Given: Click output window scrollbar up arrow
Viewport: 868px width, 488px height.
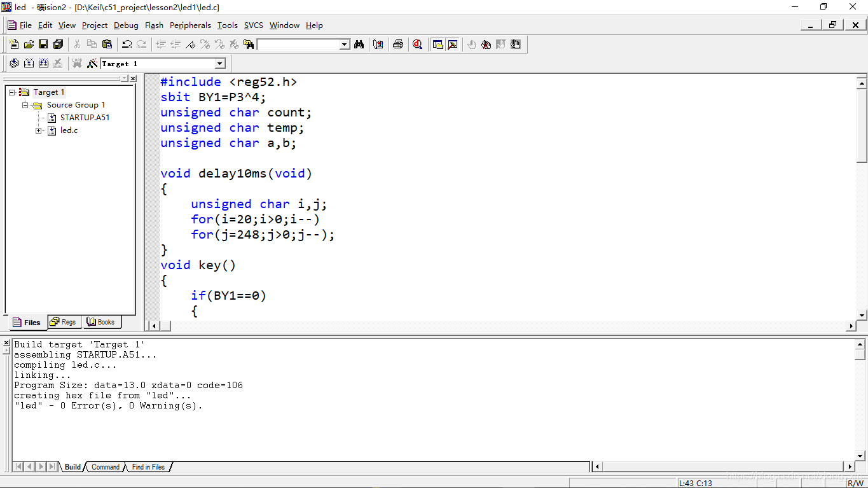Looking at the screenshot, I should 860,344.
